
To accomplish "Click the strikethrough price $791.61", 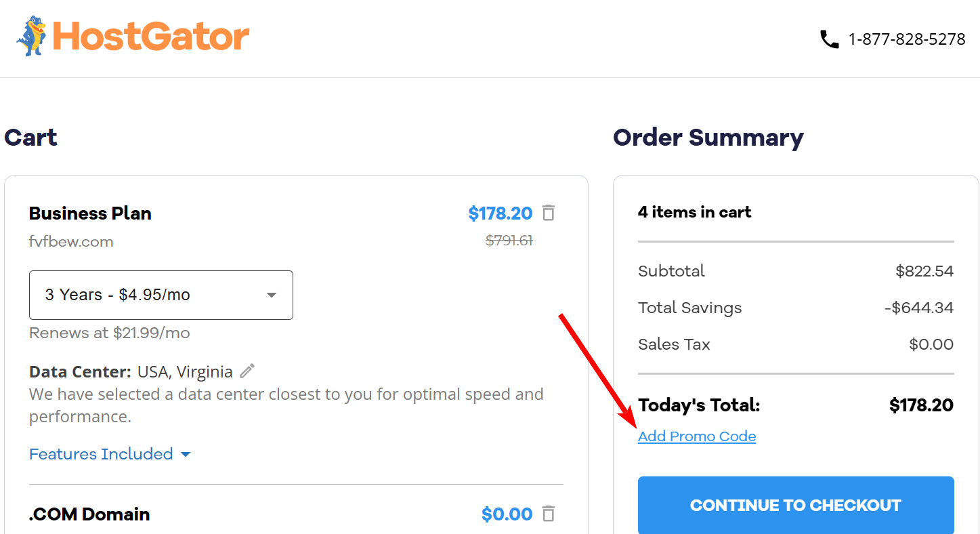I will click(x=508, y=240).
